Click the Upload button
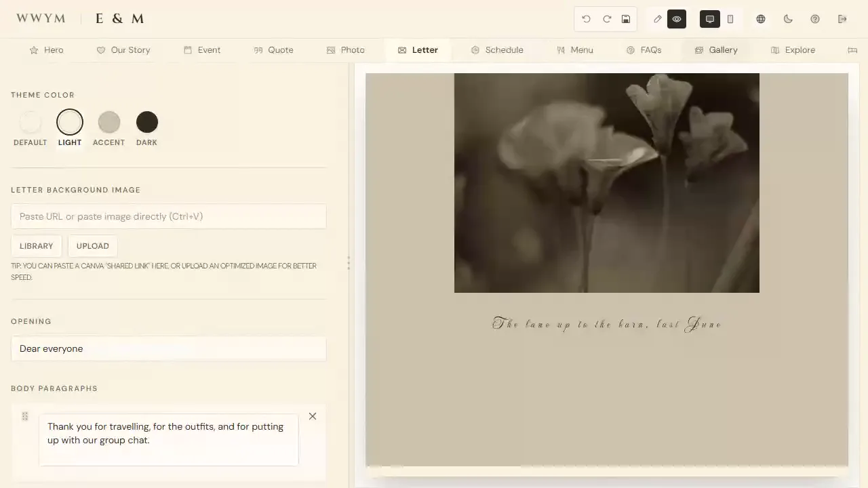The width and height of the screenshot is (868, 488). coord(93,246)
